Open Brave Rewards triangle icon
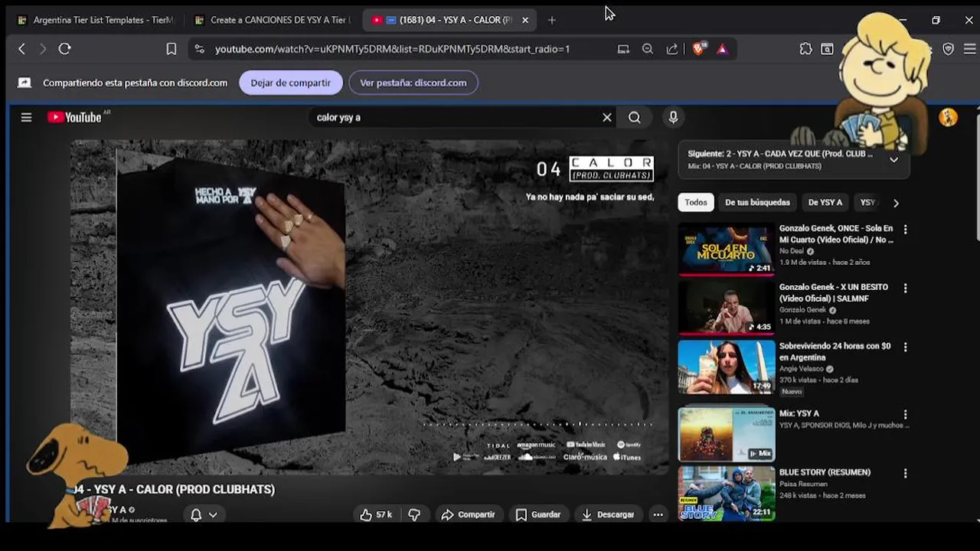 [722, 49]
